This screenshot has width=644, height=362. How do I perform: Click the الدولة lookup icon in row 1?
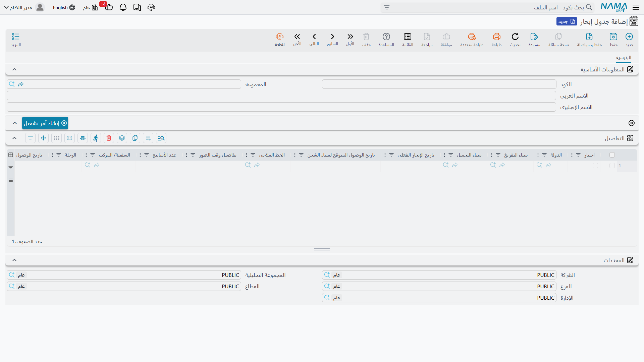(539, 165)
